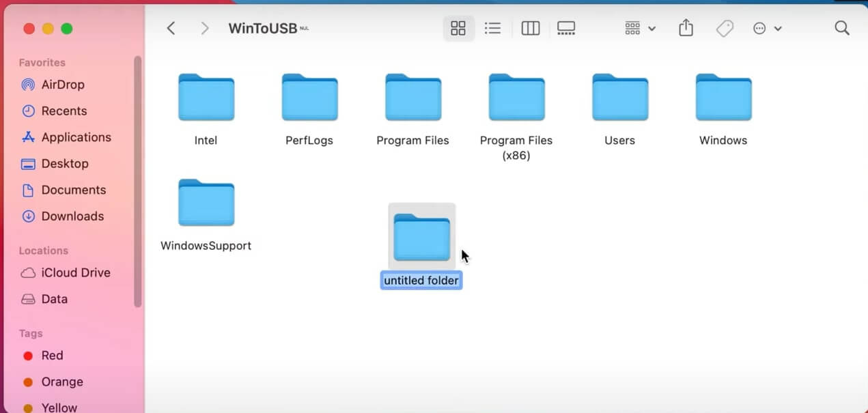Go back using the left chevron
Viewport: 868px width, 413px height.
pos(171,28)
